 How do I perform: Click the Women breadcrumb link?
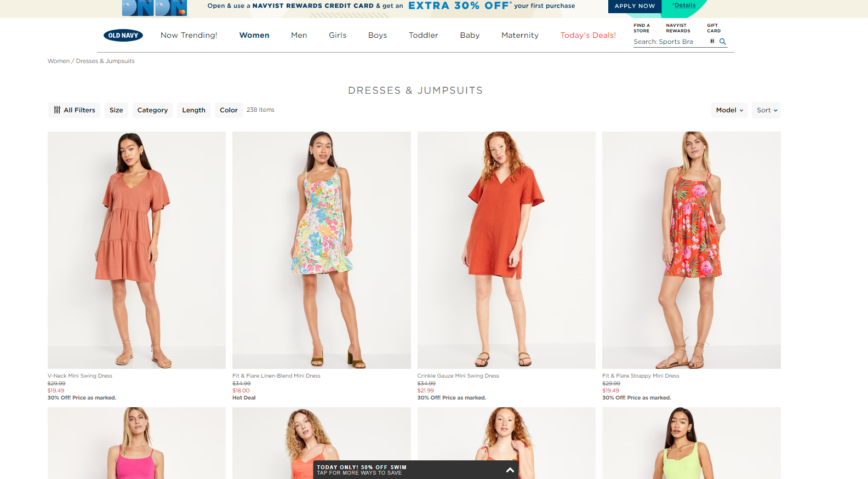(59, 61)
